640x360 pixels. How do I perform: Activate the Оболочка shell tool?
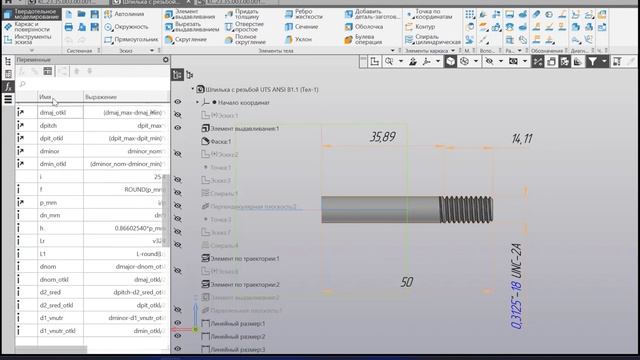(x=364, y=27)
